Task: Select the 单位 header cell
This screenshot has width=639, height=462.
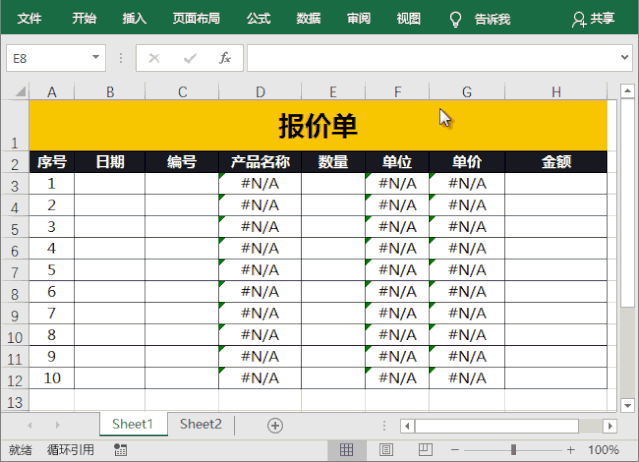Action: pyautogui.click(x=397, y=162)
